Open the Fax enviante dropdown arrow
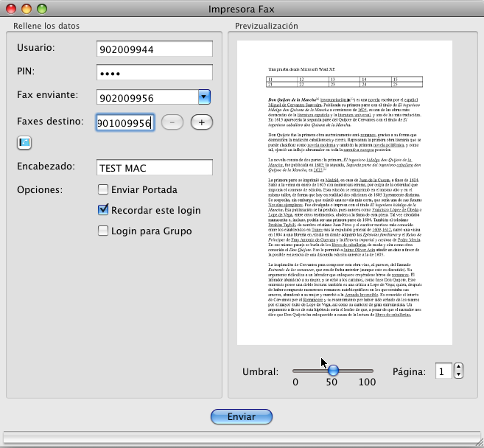The width and height of the screenshot is (484, 448). (205, 97)
